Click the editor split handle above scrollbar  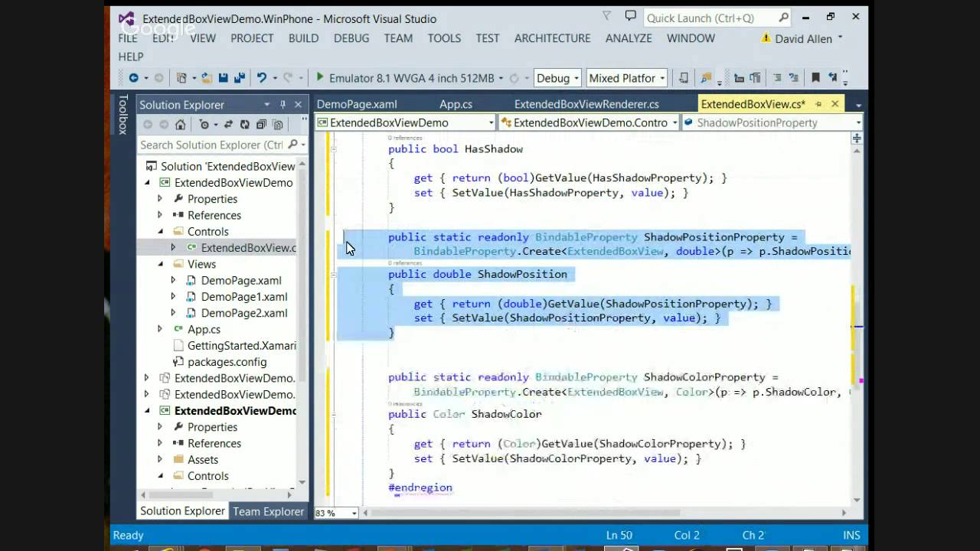coord(857,139)
